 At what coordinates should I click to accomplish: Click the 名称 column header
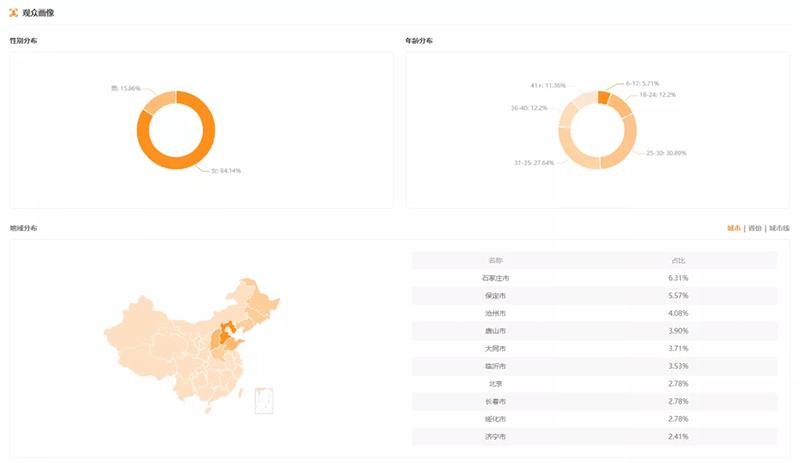(495, 260)
